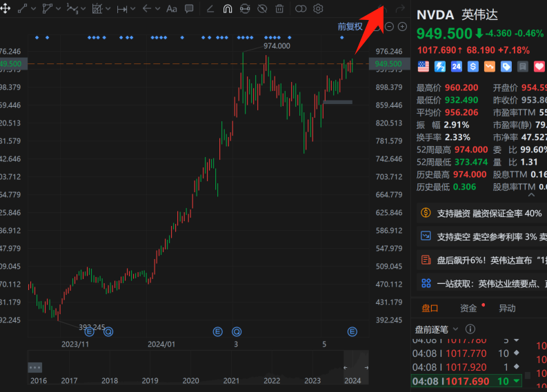Click the ellipsis button on the timeline
547x392 pixels.
pos(35,367)
